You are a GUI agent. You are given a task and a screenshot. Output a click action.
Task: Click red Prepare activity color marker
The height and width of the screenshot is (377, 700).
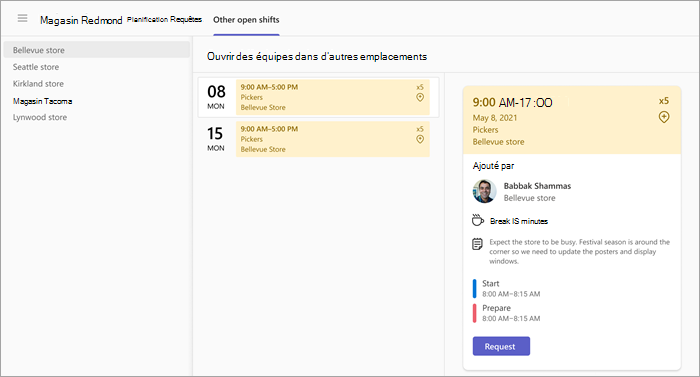tap(475, 313)
